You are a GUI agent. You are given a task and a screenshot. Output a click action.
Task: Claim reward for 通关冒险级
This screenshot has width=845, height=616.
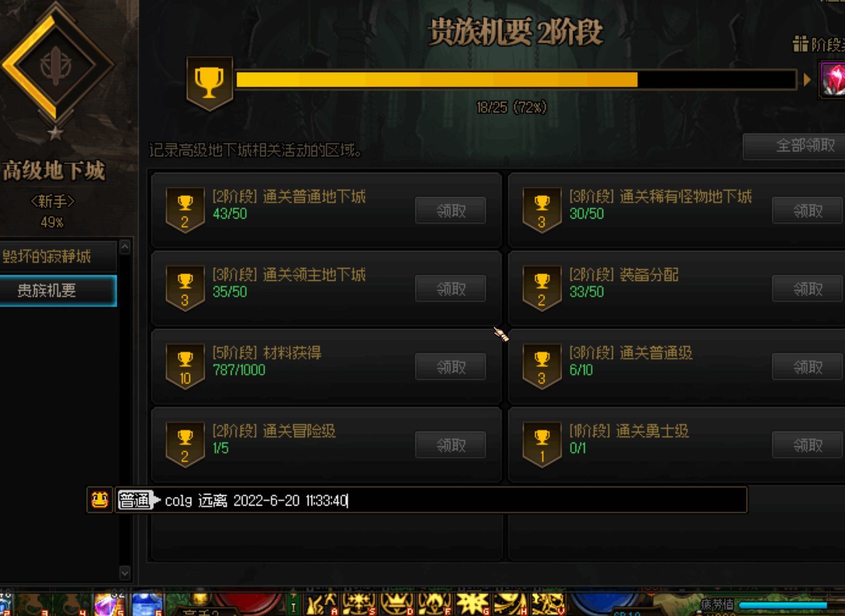click(x=450, y=445)
